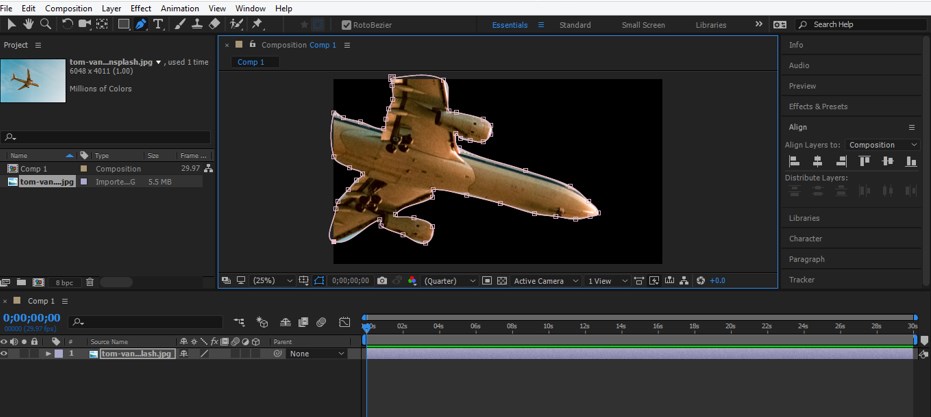The image size is (931, 417).
Task: Open the Animation menu
Action: tap(179, 8)
